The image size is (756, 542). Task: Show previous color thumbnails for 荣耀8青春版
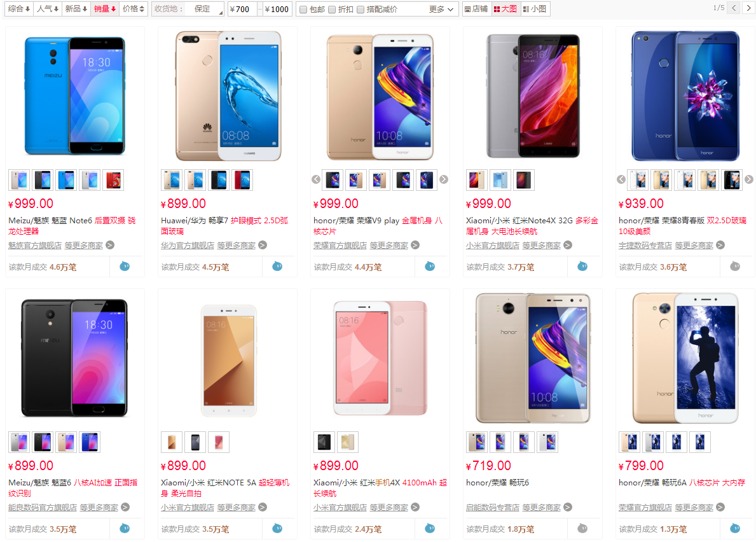(621, 179)
